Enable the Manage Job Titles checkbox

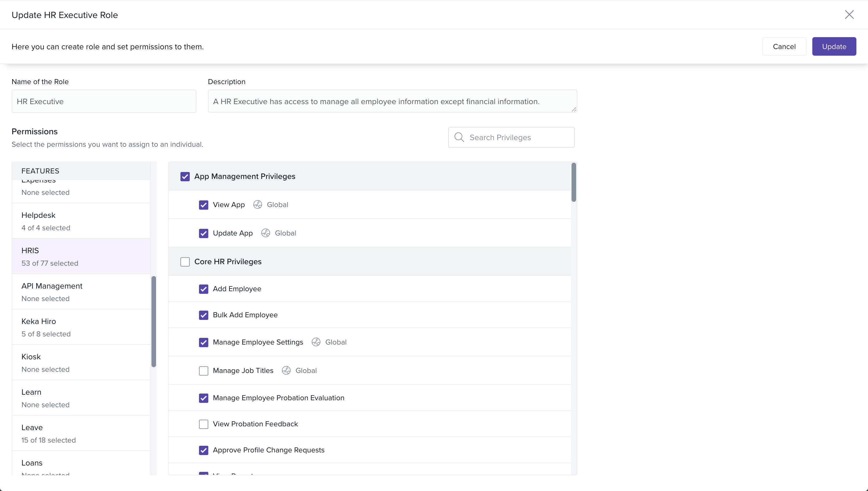[203, 371]
